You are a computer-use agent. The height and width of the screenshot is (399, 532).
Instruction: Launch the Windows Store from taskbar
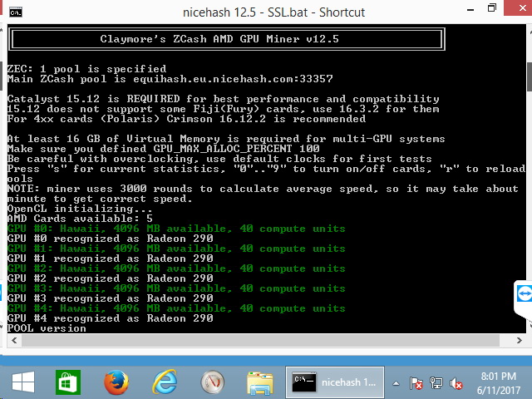[68, 382]
